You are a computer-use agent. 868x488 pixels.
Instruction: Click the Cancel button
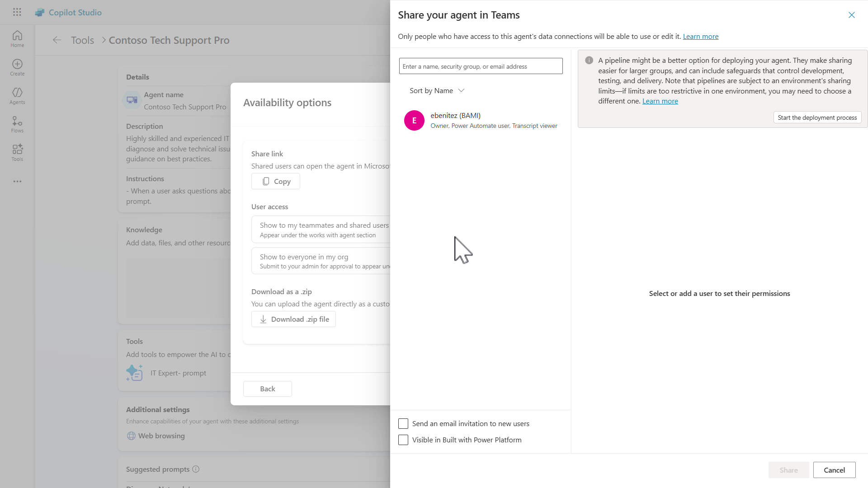coord(834,470)
